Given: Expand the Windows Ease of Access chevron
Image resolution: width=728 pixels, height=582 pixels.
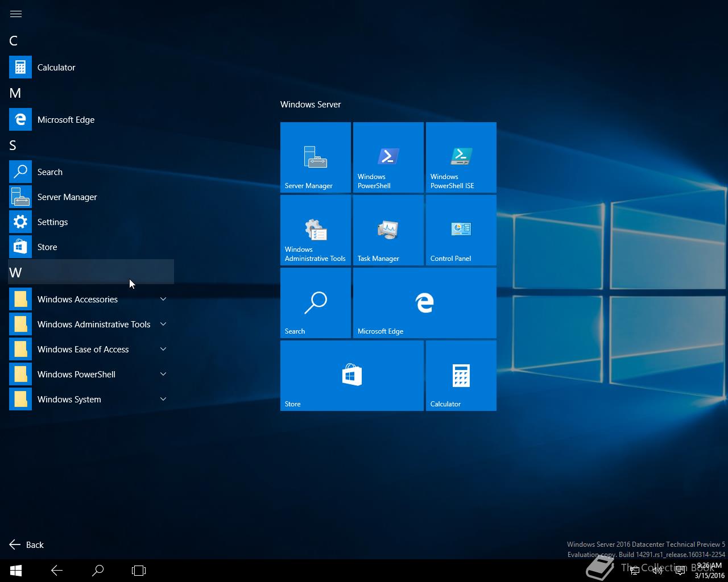Looking at the screenshot, I should 163,349.
